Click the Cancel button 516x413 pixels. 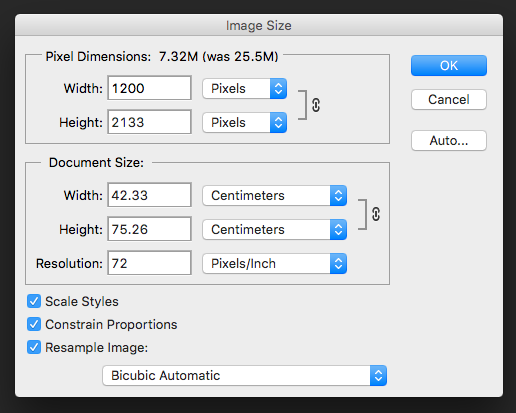coord(449,99)
